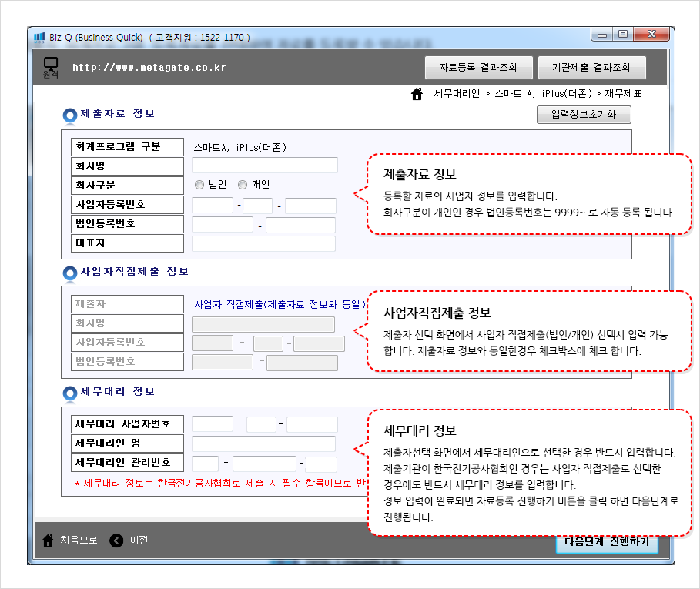The width and height of the screenshot is (700, 589).
Task: Select the 개인 radio button
Action: (x=243, y=184)
